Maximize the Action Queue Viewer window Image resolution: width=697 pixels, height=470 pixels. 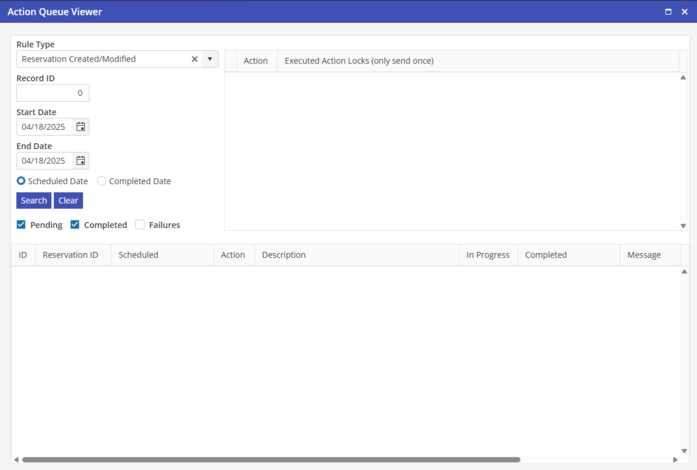point(668,11)
